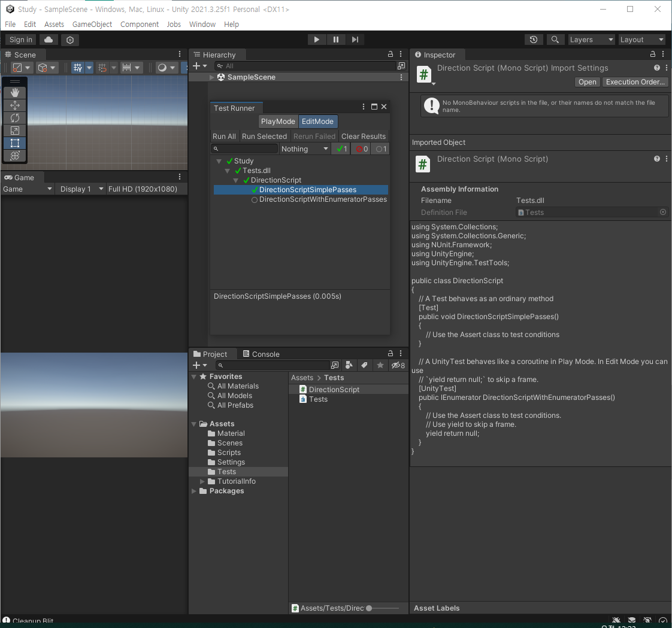This screenshot has height=628, width=672.
Task: Expand the TutorialInfo folder
Action: click(x=202, y=481)
